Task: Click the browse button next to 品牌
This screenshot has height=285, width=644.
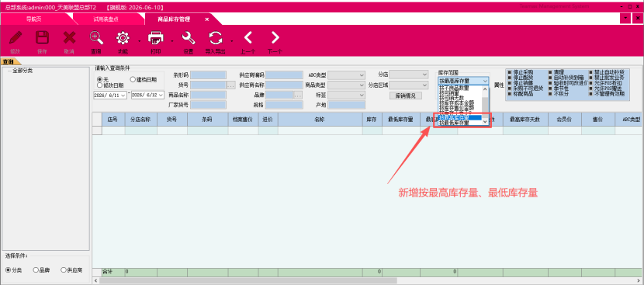Action: pyautogui.click(x=298, y=95)
